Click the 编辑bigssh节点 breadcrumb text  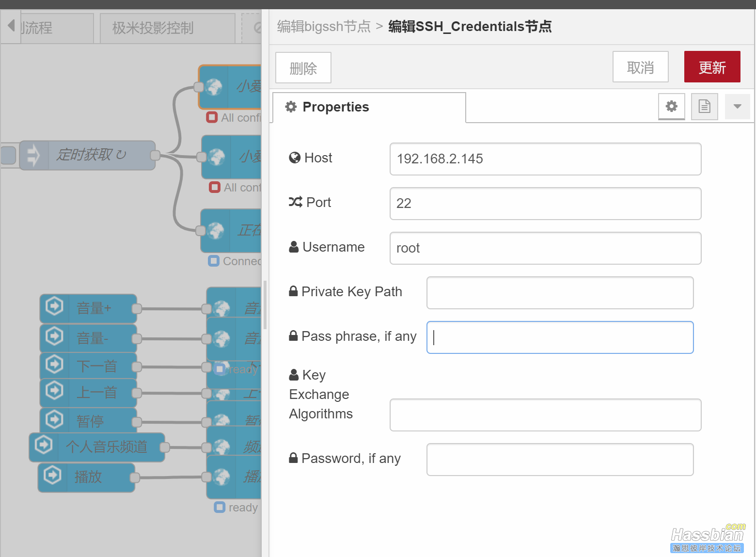324,26
